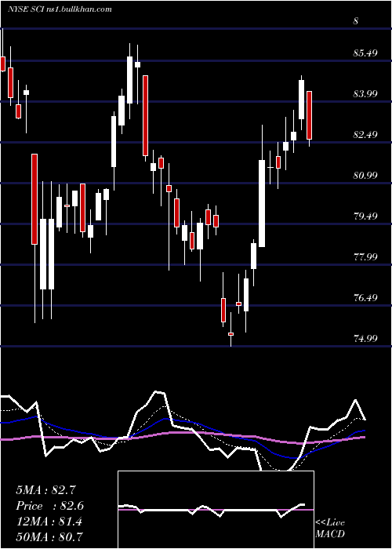This screenshot has width=392, height=549.
Task: Click the 79.49 price axis label
Action: [365, 216]
